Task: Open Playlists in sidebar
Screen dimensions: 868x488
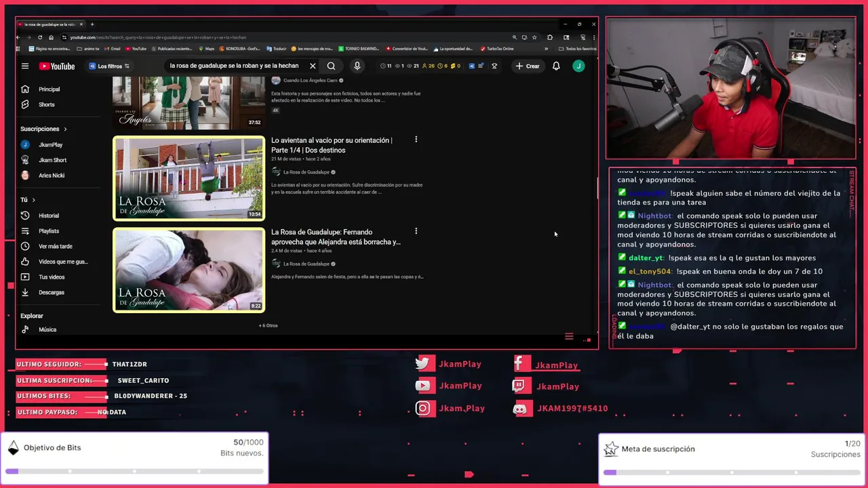Action: click(x=49, y=231)
